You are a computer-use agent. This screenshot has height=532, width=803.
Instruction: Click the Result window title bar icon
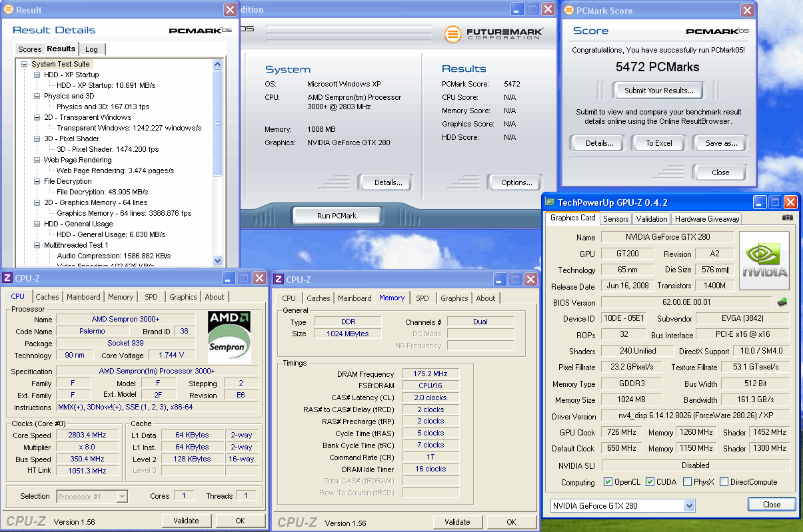coord(8,10)
